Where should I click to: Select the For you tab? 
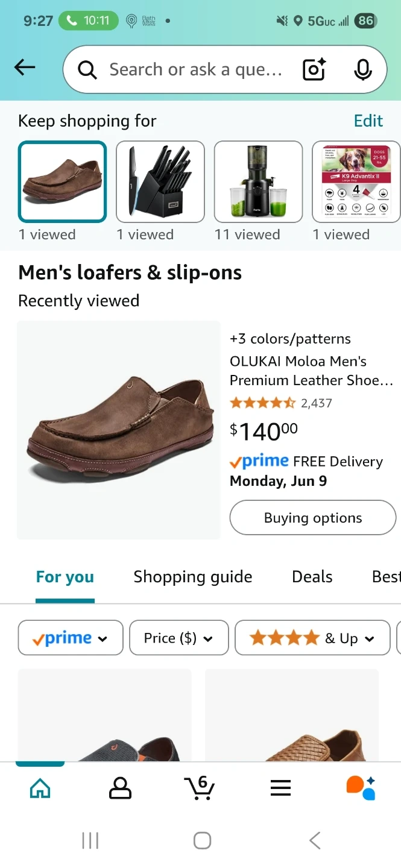(x=65, y=577)
